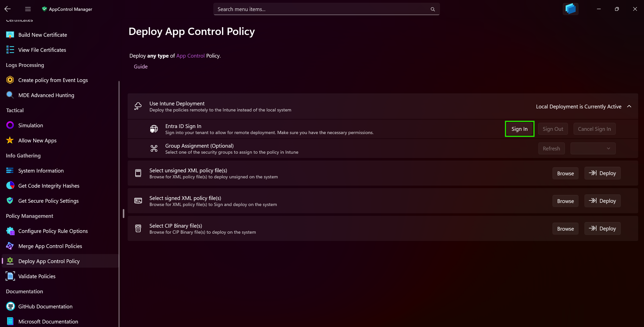Open the Simulation page via its purple ring icon
Image resolution: width=644 pixels, height=327 pixels.
[10, 125]
